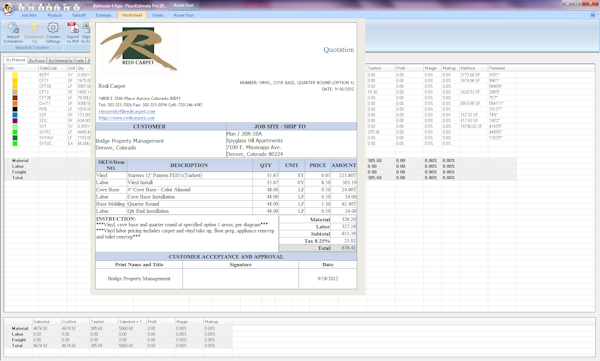Screen dimensions: 600x361
Task: Open the Estimate ribbon tab
Action: click(103, 15)
